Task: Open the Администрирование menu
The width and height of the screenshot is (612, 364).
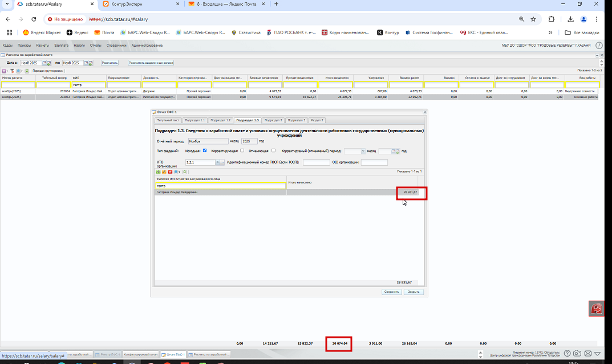Action: [147, 45]
